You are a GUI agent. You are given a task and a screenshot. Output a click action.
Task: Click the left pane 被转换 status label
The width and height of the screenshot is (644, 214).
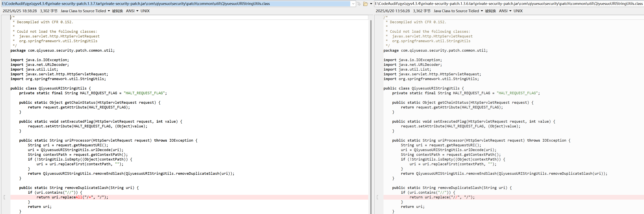click(117, 11)
